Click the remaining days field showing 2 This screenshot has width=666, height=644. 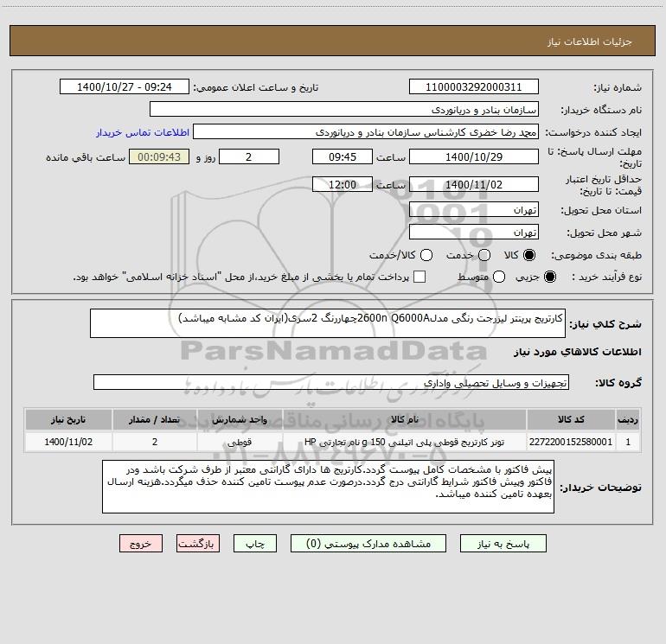click(x=249, y=156)
